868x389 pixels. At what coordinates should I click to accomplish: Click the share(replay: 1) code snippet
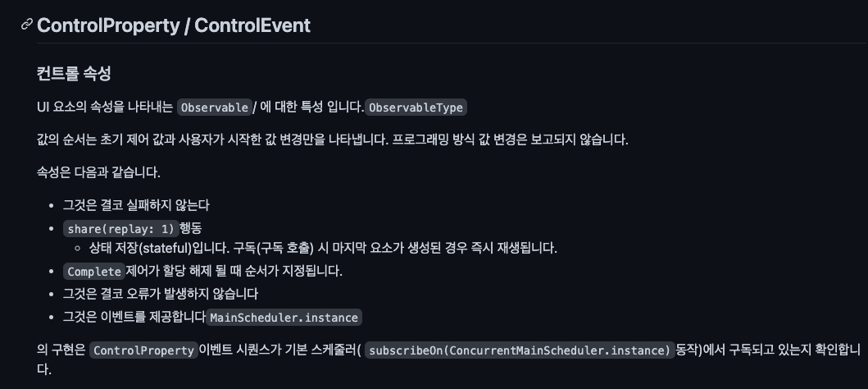pyautogui.click(x=120, y=228)
